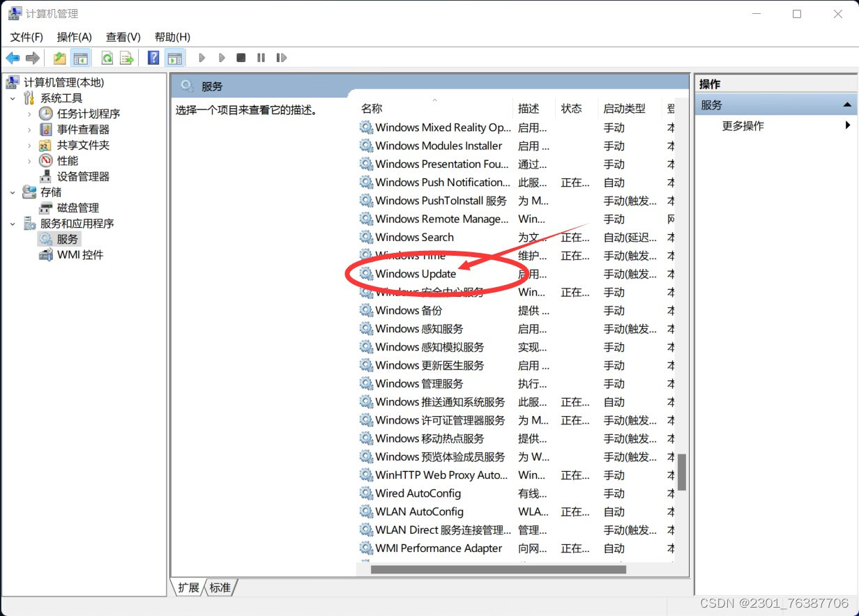Click the Stop Service square icon
This screenshot has width=859, height=616.
pos(241,58)
